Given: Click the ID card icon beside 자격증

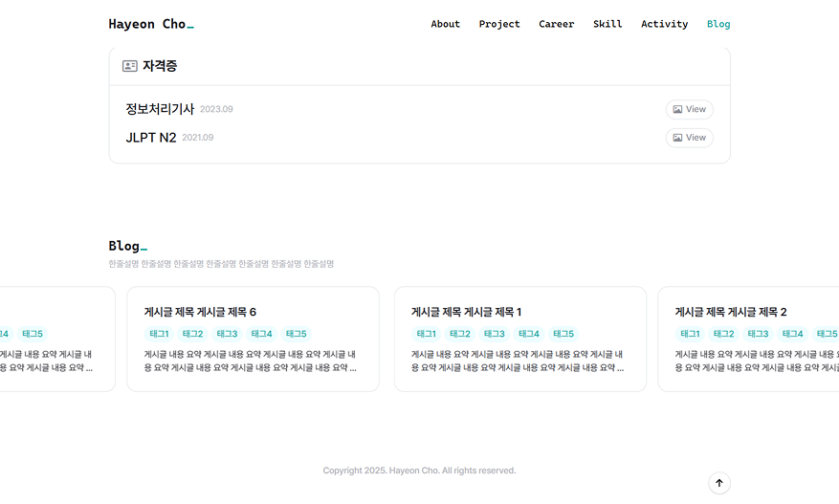Looking at the screenshot, I should pos(130,66).
